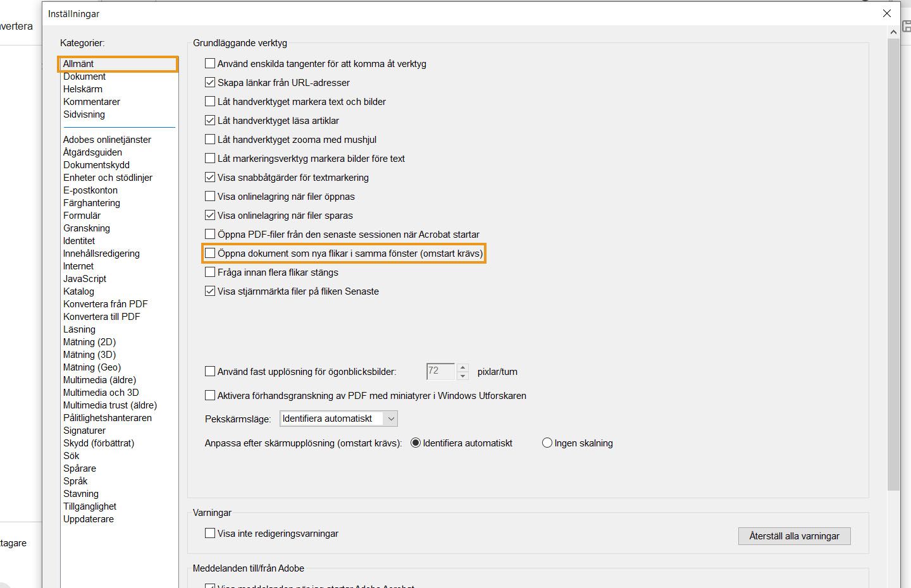Open the "Dokumentskydd" settings category
Screen dimensions: 911x588
click(x=96, y=164)
